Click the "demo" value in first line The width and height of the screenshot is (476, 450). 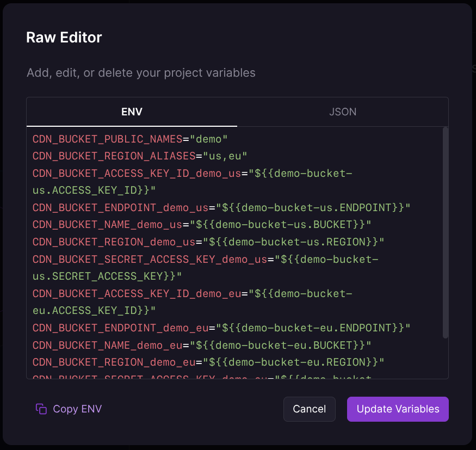click(208, 139)
